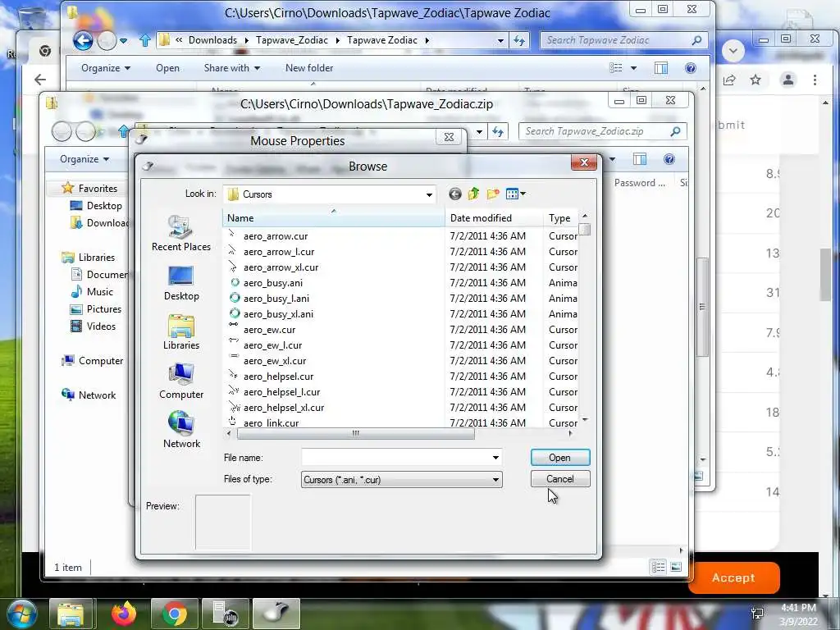
Task: Select aero_busy_l.ani file
Action: click(x=276, y=298)
